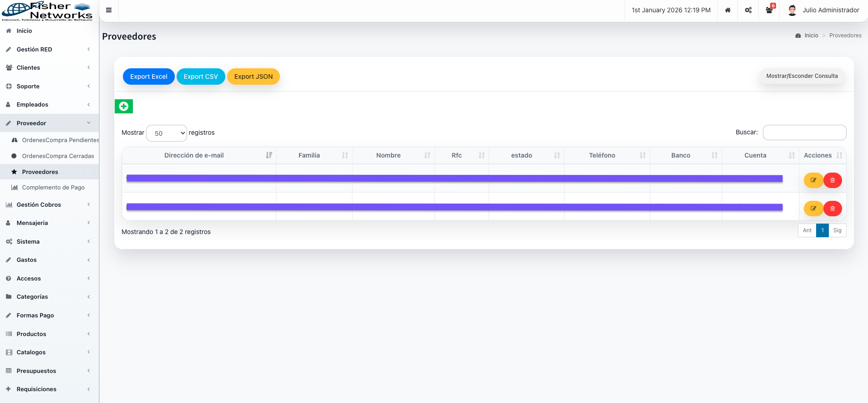Click the edit icon in the first row
This screenshot has height=403, width=868.
(813, 180)
